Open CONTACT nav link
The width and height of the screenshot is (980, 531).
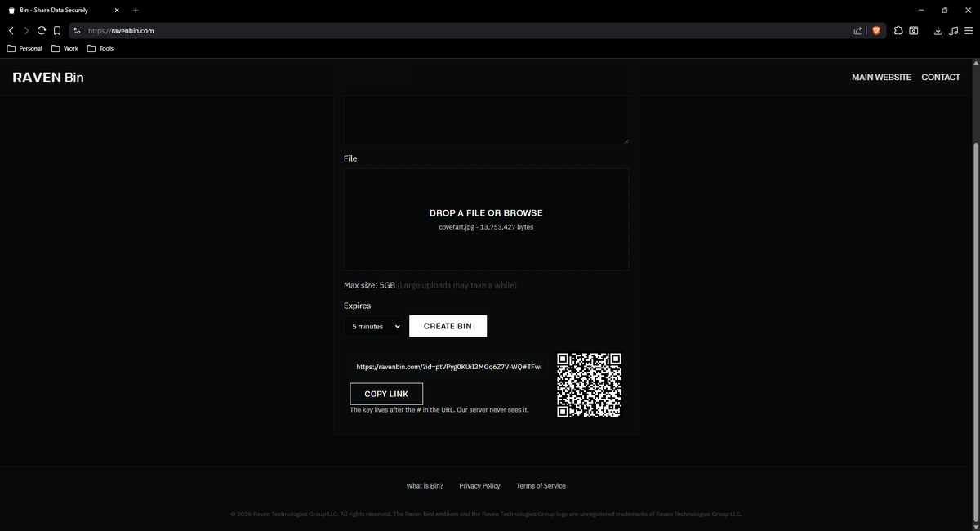click(941, 77)
